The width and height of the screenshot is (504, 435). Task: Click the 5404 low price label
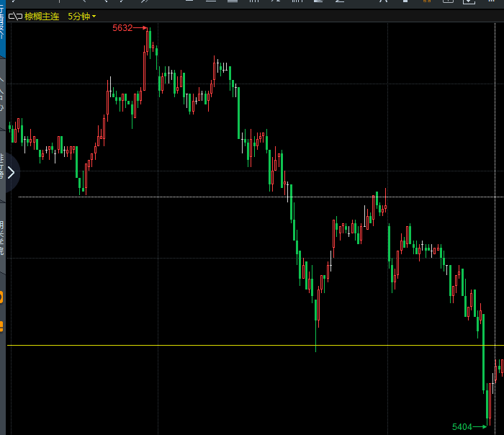pos(462,427)
